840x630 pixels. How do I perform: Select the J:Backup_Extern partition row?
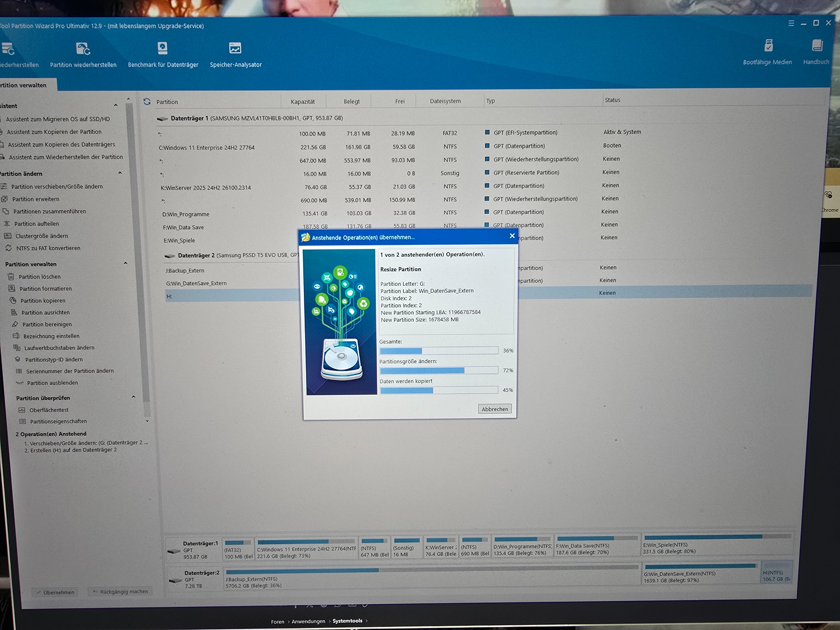(185, 270)
